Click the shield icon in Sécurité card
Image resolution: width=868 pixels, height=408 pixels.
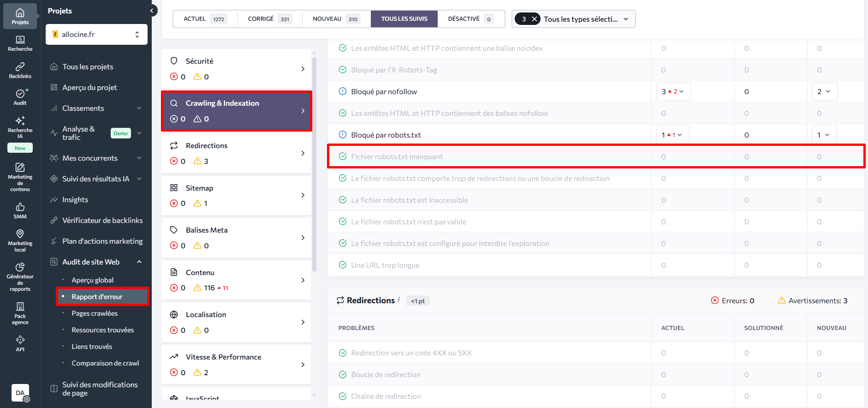174,61
